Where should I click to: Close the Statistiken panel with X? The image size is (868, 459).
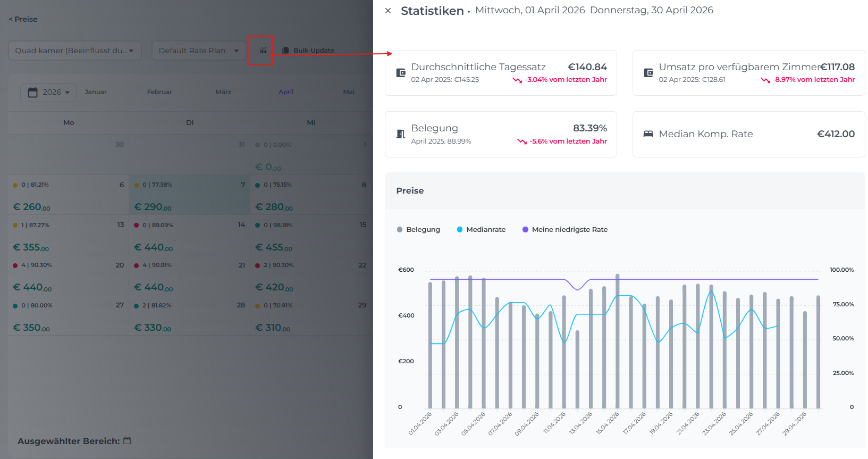388,11
